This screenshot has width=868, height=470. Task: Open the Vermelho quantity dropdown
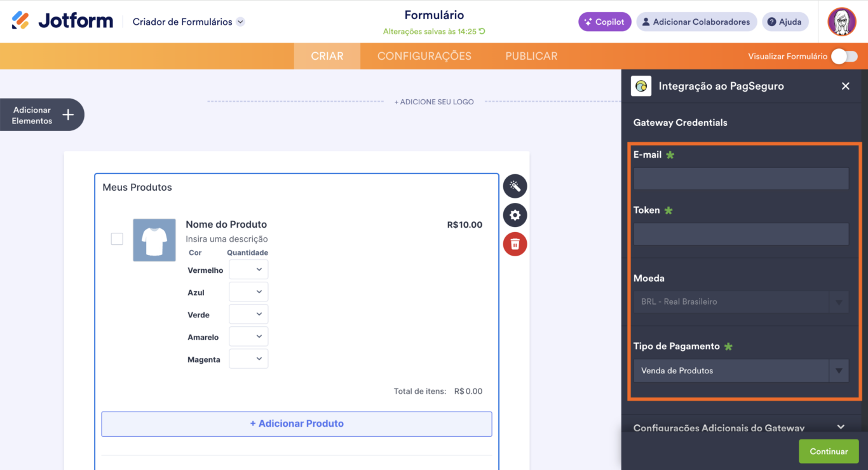(x=248, y=270)
